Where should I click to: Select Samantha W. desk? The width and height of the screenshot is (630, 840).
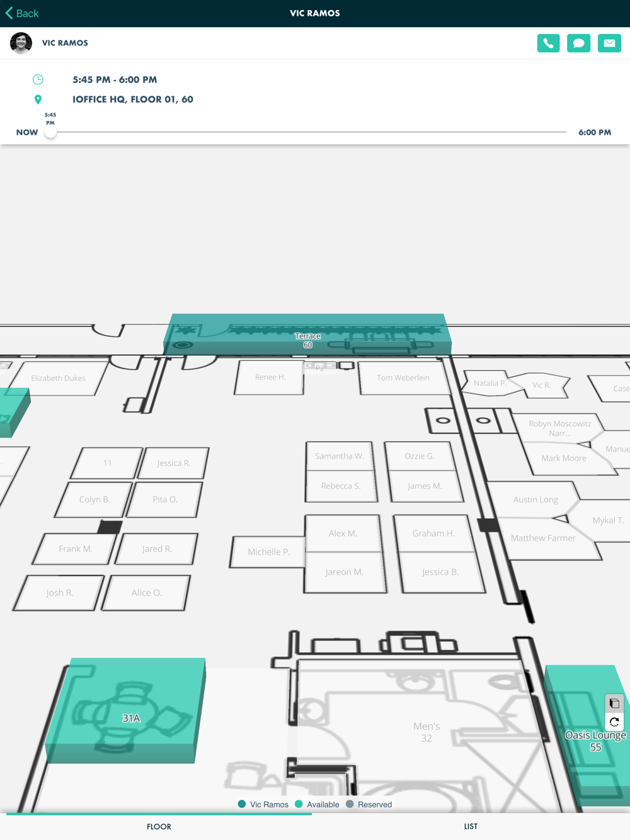coord(340,456)
